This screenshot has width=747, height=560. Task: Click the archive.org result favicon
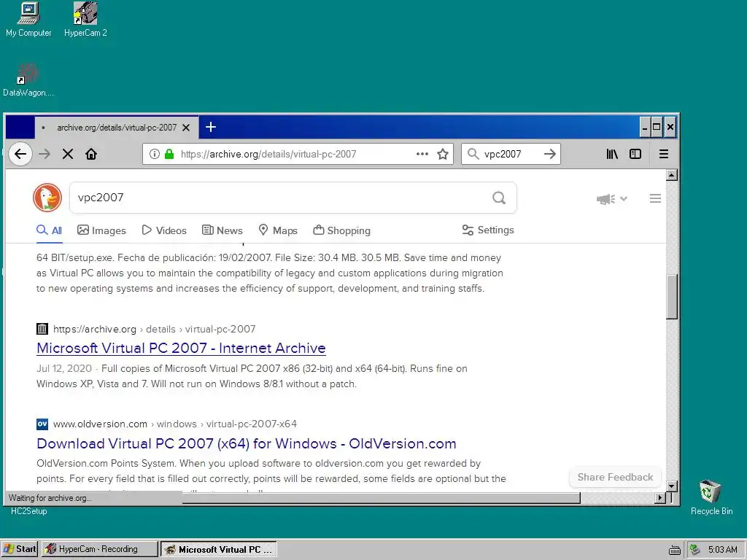click(42, 329)
